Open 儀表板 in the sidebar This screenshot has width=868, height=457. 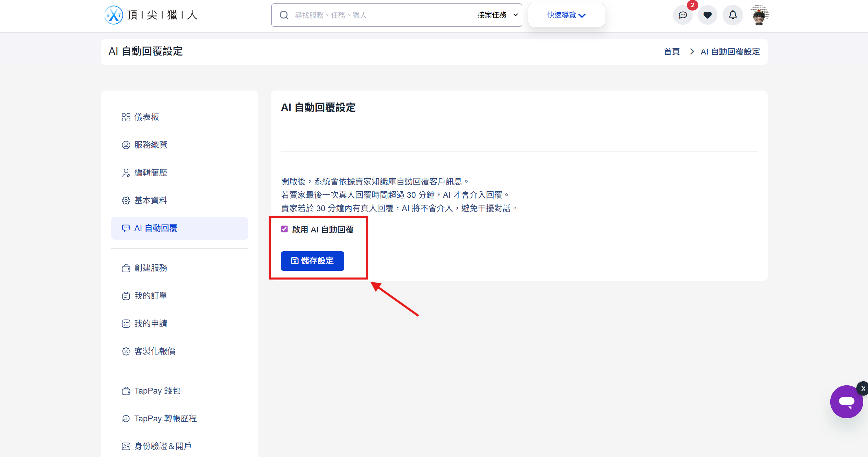click(146, 117)
